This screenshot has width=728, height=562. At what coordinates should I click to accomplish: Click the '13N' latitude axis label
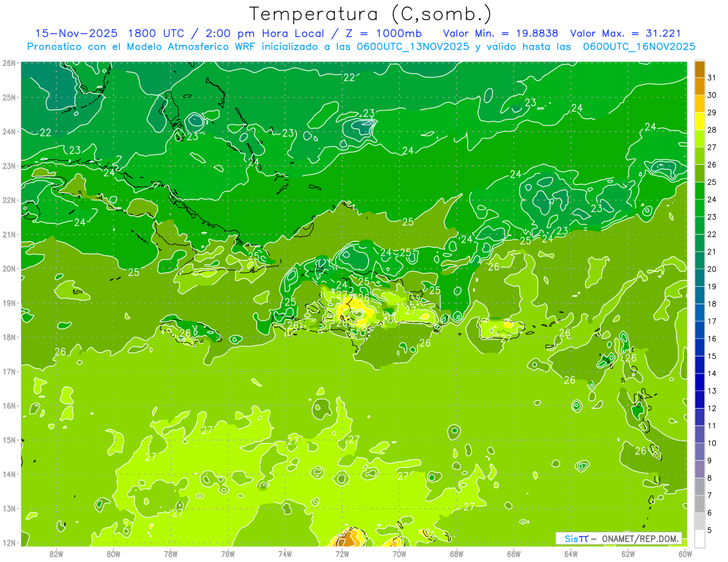coord(9,508)
